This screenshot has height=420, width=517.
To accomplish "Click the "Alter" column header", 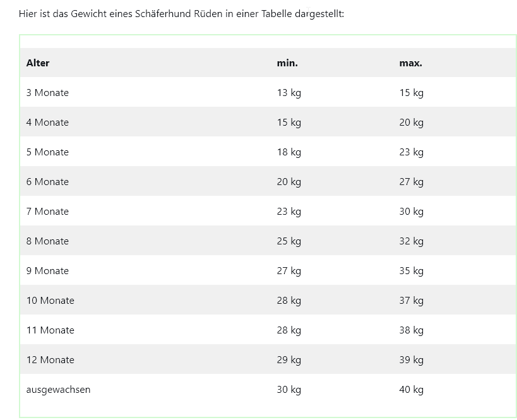I will click(38, 63).
